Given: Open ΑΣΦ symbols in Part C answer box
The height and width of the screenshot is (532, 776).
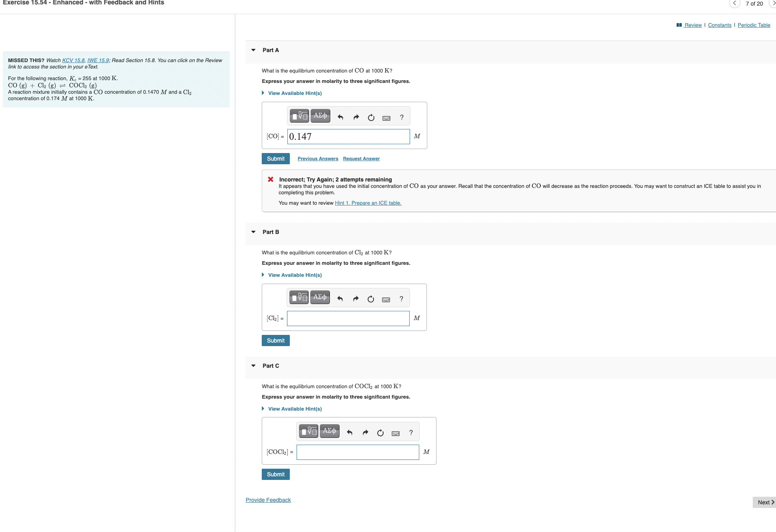Looking at the screenshot, I should click(x=329, y=431).
